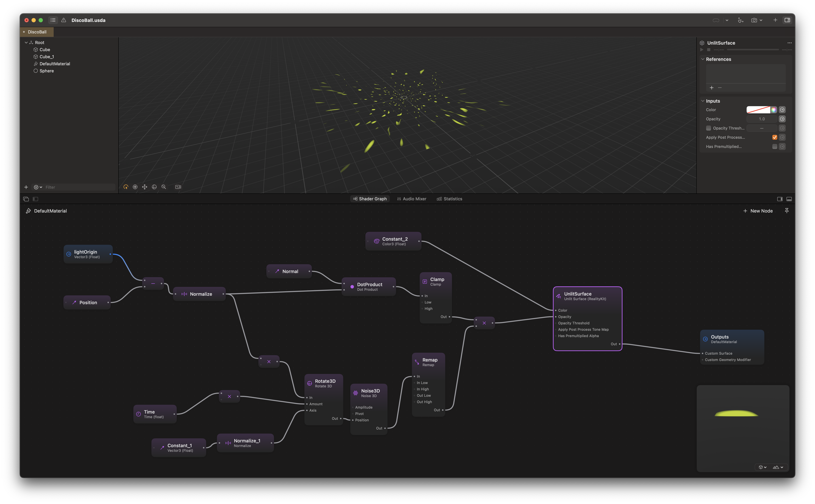Click the pan move arrows tool

pos(144,187)
